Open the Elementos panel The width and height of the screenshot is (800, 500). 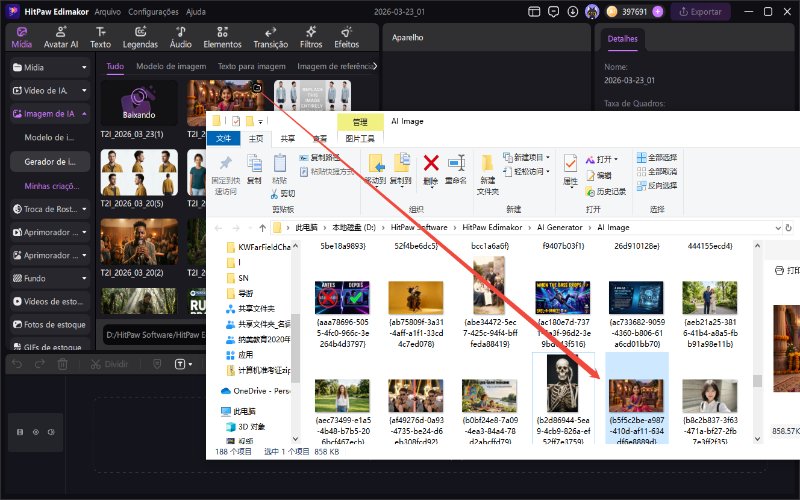click(222, 37)
